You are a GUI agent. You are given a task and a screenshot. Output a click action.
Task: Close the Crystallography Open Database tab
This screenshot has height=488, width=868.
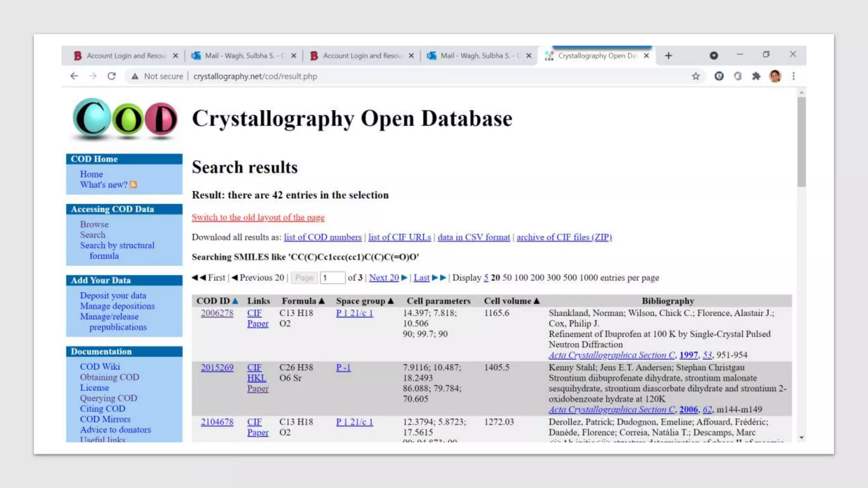(x=646, y=55)
